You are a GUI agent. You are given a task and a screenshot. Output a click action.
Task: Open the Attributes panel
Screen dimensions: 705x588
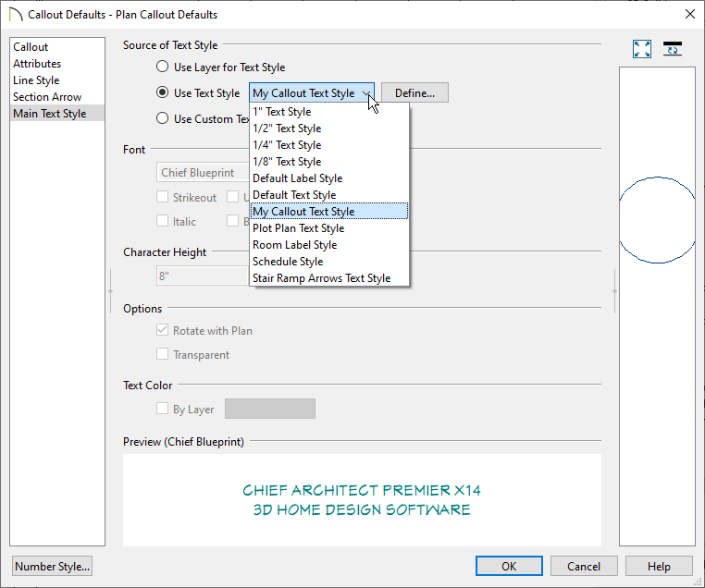tap(57, 64)
